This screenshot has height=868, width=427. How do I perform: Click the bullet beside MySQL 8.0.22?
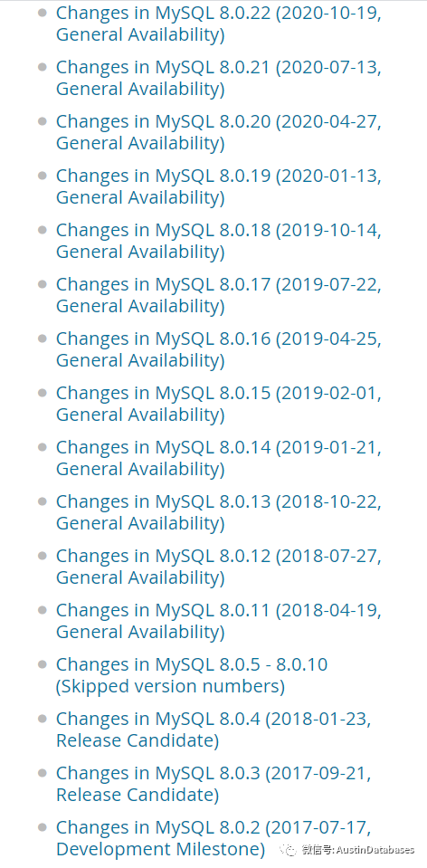click(x=42, y=13)
